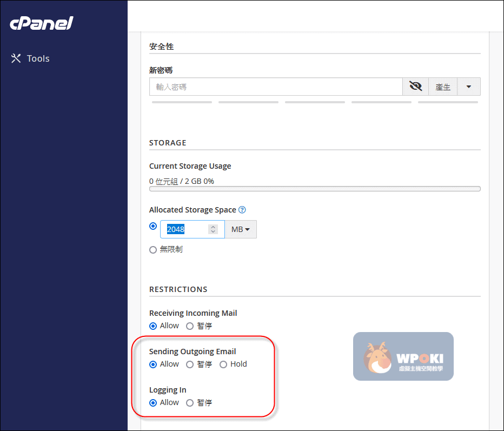504x431 pixels.
Task: Click the Allocated Storage Space help icon
Action: 242,210
